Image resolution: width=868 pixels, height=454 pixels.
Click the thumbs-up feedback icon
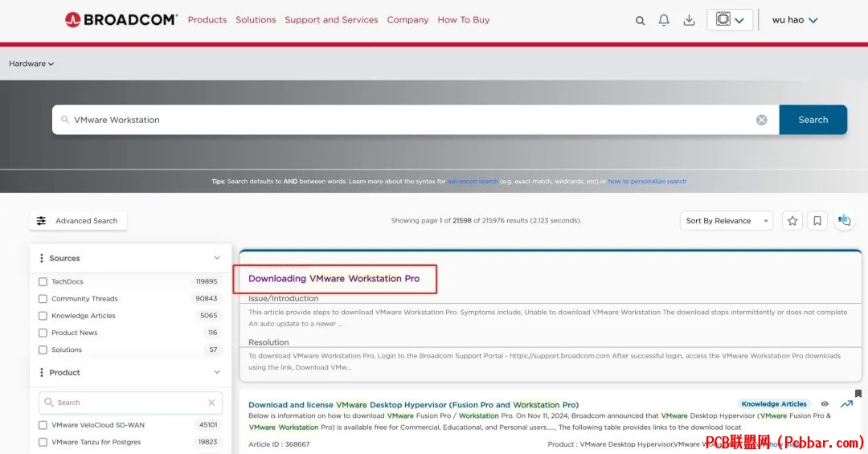(x=844, y=221)
